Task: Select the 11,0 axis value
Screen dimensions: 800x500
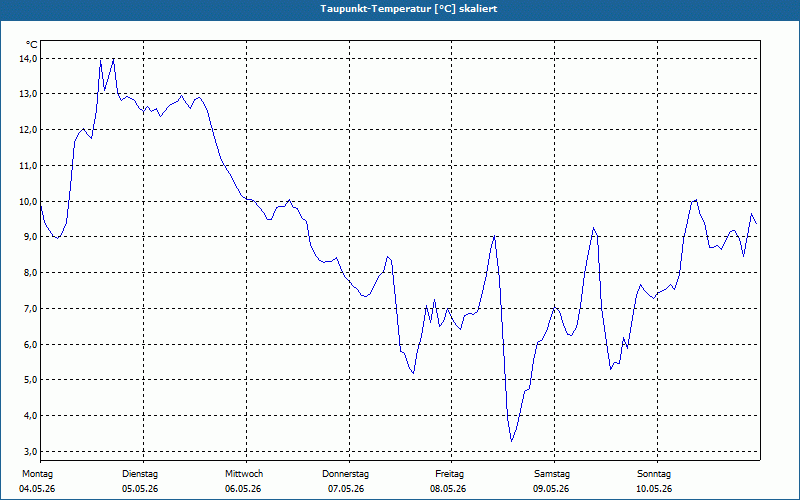Action: [29, 166]
